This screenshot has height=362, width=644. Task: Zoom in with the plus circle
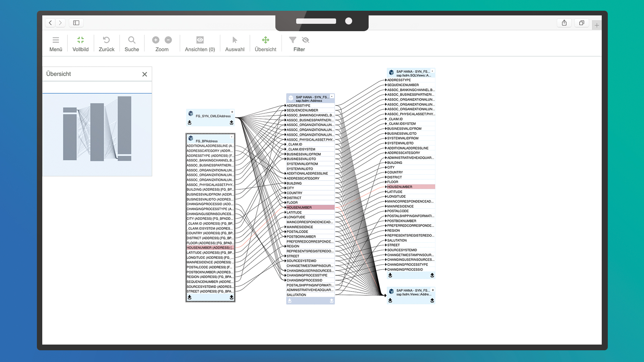click(x=156, y=40)
